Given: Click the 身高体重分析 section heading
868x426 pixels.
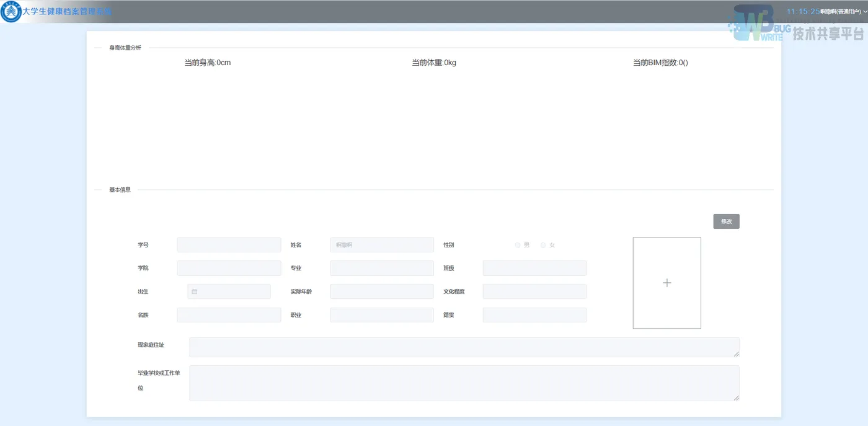Looking at the screenshot, I should [125, 48].
